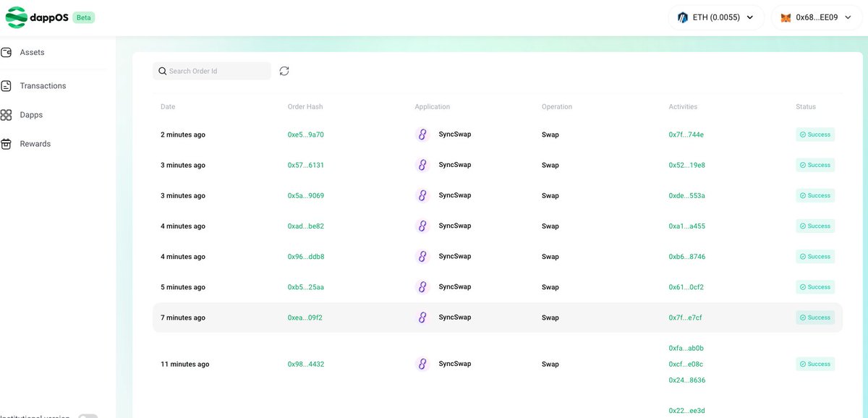868x418 pixels.
Task: Click the Transactions list icon
Action: click(x=7, y=86)
